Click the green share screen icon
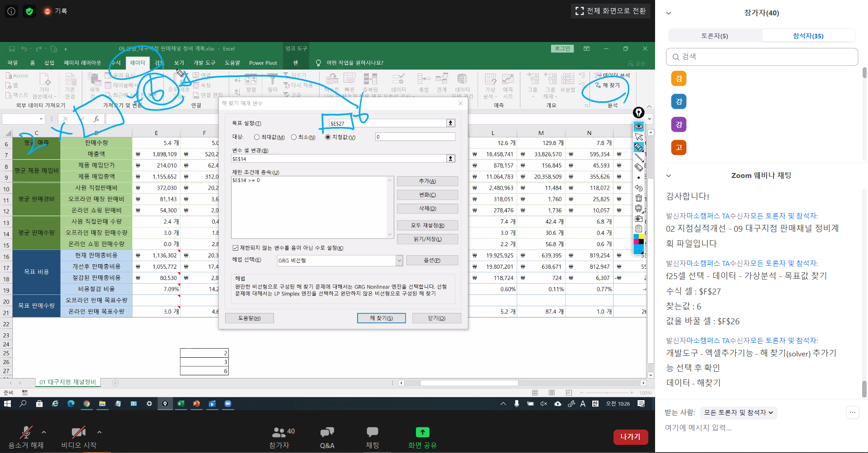This screenshot has width=868, height=453. point(422,432)
